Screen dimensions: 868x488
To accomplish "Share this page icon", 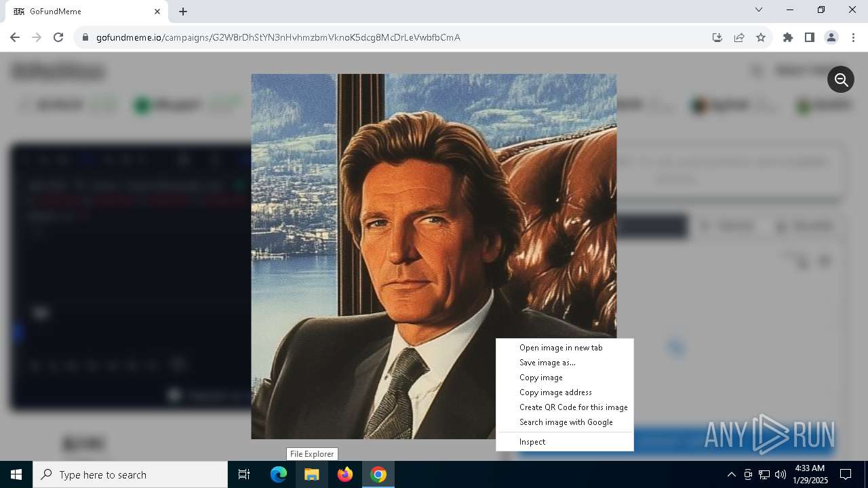I will (739, 37).
